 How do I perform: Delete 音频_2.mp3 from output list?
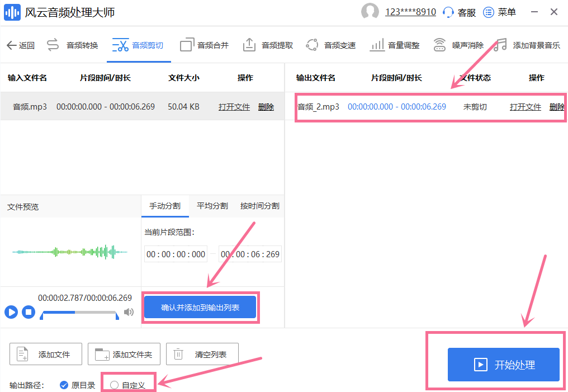(x=558, y=107)
